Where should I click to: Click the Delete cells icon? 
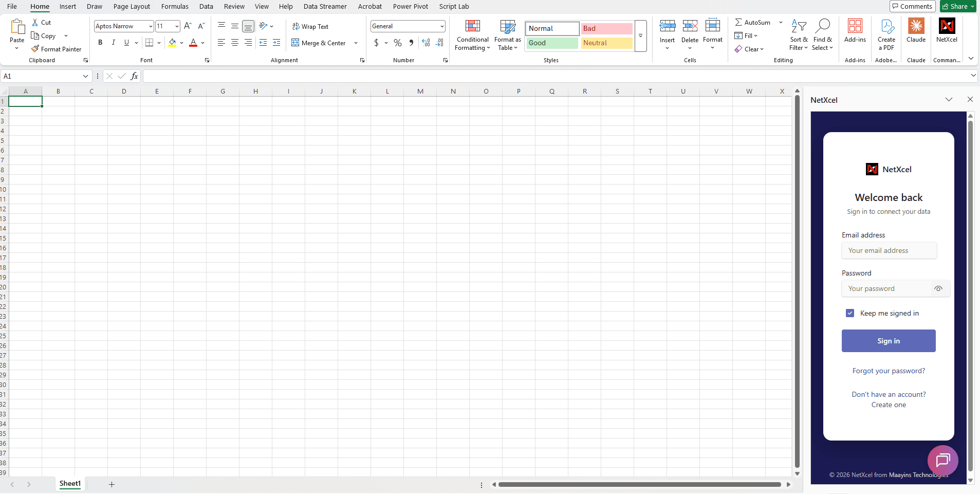pos(690,26)
